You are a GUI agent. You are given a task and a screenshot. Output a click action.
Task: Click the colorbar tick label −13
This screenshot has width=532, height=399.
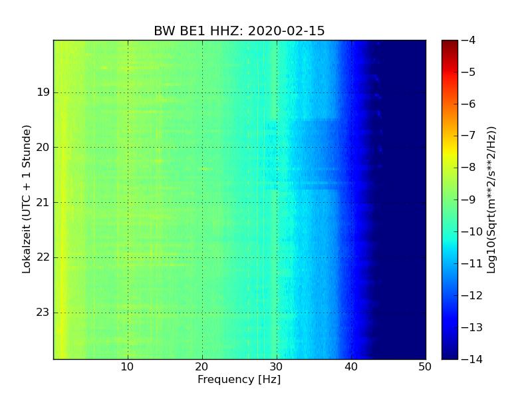472,327
